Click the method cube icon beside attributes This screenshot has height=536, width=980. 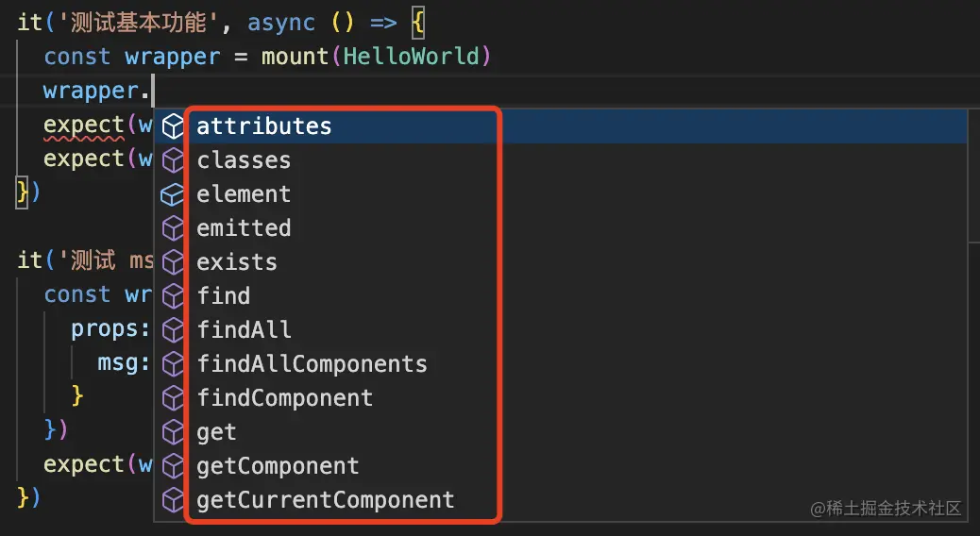[x=173, y=126]
